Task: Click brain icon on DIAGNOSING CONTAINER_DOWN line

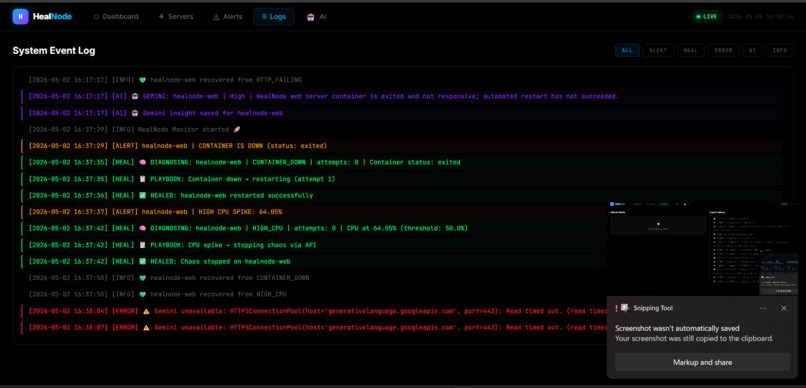Action: 142,162
